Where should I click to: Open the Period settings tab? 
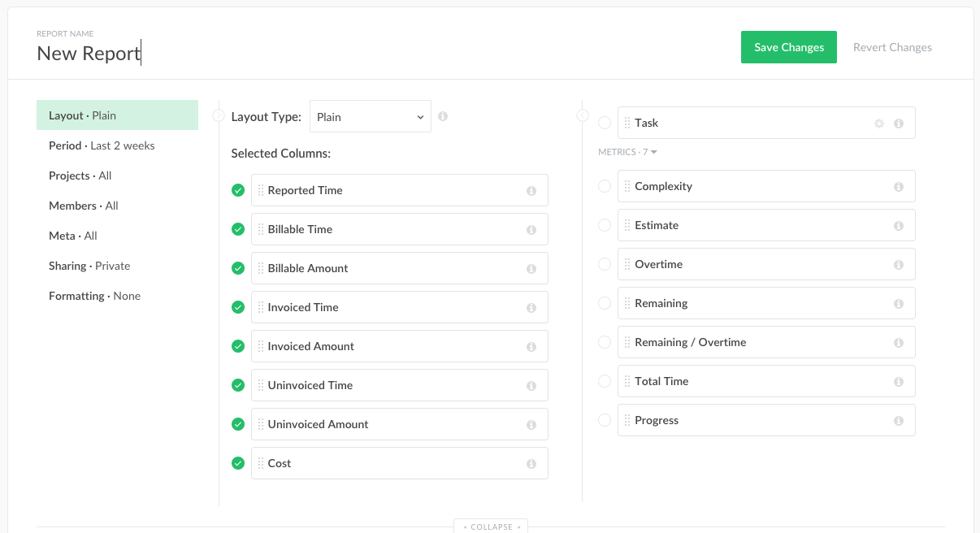[x=102, y=145]
